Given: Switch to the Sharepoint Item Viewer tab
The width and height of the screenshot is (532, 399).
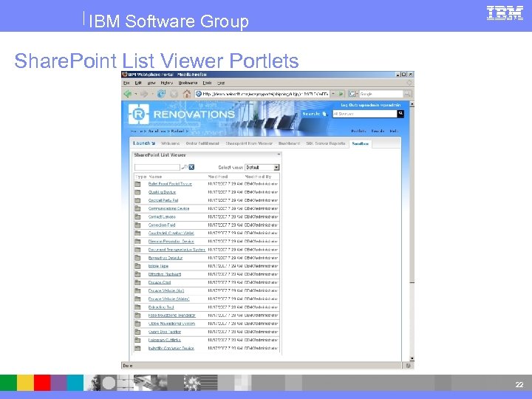Looking at the screenshot, I should click(x=249, y=143).
